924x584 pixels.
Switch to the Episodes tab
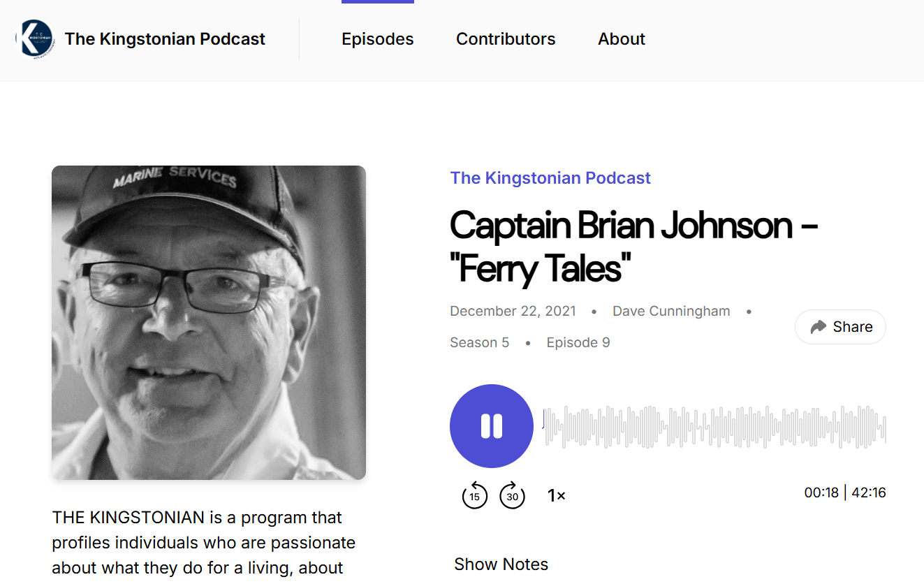click(377, 39)
